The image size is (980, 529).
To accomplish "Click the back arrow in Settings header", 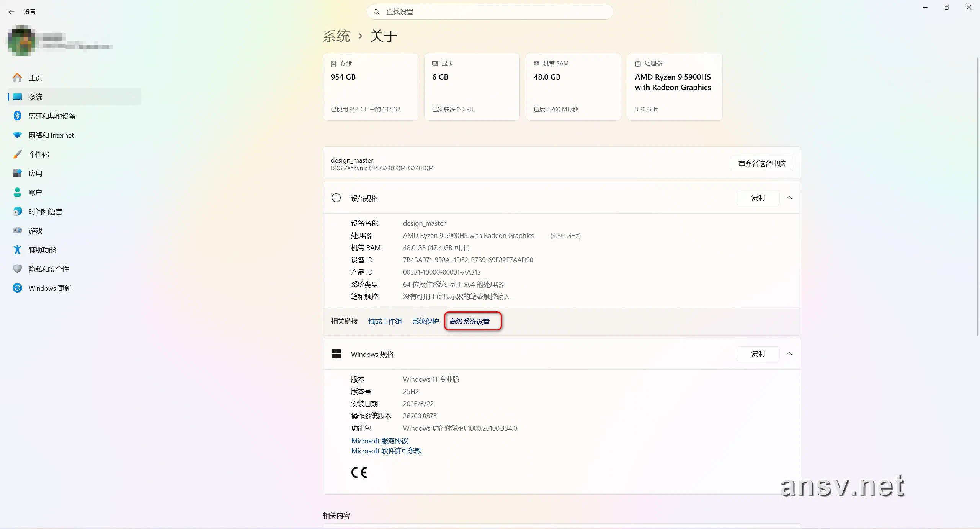I will 11,12.
